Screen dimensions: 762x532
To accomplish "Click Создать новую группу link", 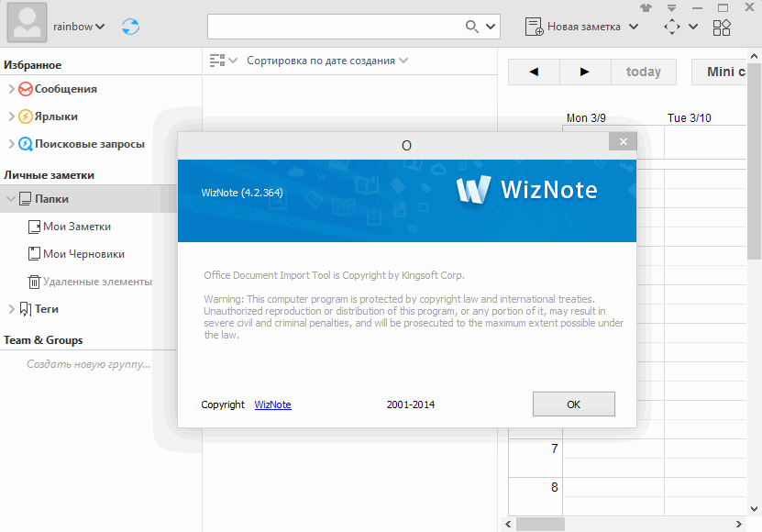I will 88,364.
